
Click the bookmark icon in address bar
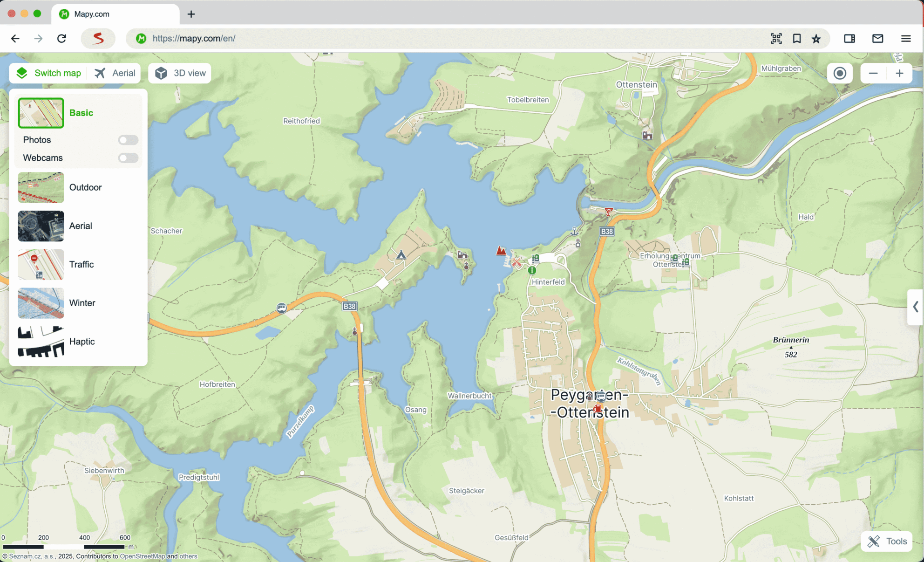[797, 38]
